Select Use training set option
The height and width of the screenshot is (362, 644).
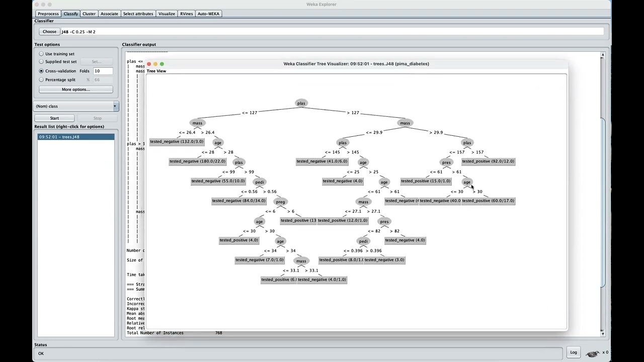[x=41, y=54]
